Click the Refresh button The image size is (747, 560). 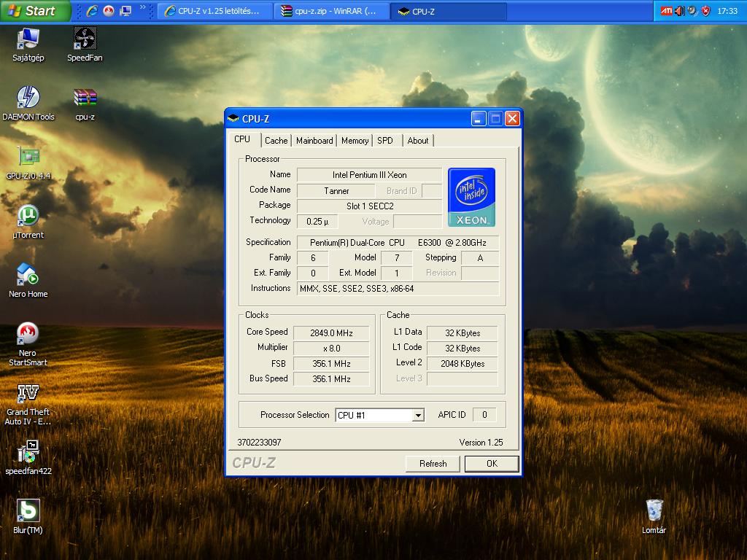[433, 463]
